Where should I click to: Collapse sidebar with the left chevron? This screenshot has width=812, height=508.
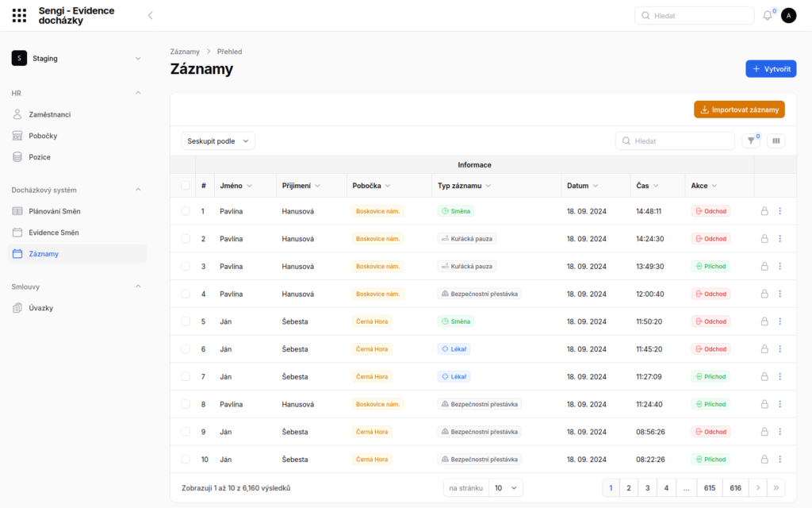coord(151,16)
